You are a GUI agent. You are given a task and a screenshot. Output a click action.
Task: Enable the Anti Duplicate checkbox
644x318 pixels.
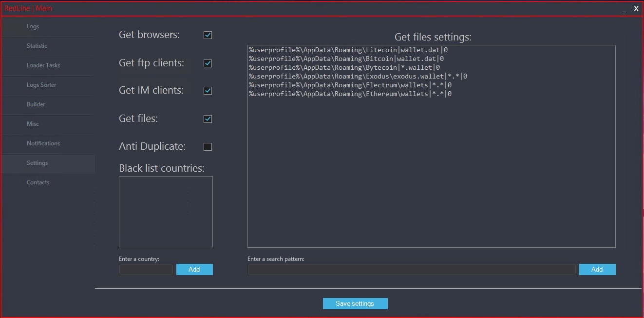pyautogui.click(x=208, y=147)
